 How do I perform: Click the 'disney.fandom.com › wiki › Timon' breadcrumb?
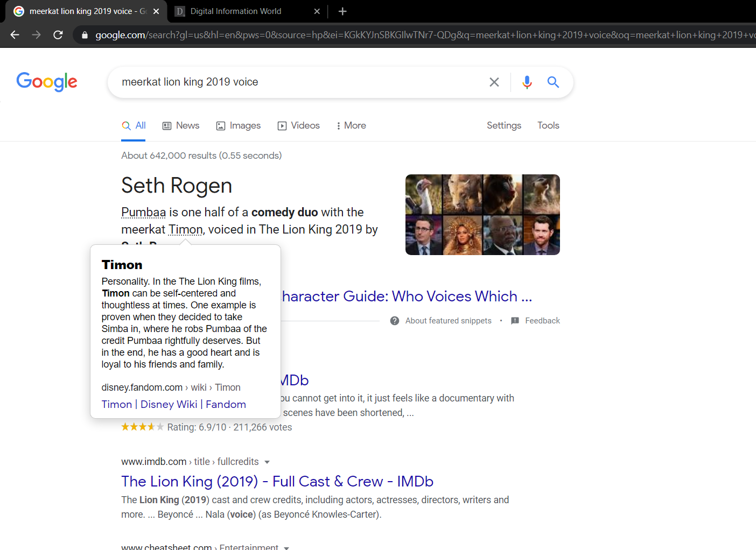(171, 387)
